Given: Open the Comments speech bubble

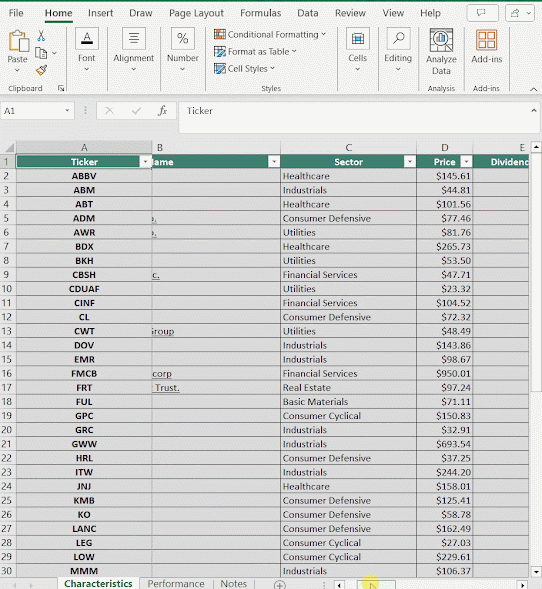Looking at the screenshot, I should pos(482,13).
